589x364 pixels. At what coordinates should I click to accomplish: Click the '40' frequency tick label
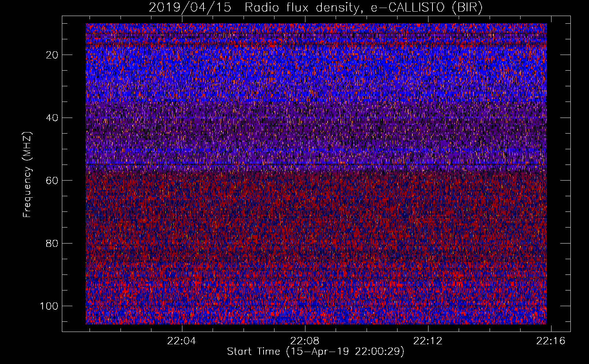[52, 118]
